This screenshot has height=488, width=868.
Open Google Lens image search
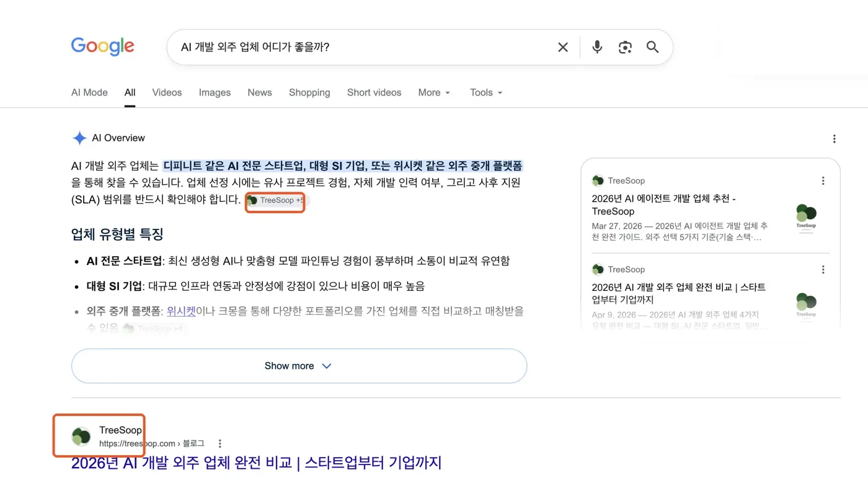pos(625,47)
